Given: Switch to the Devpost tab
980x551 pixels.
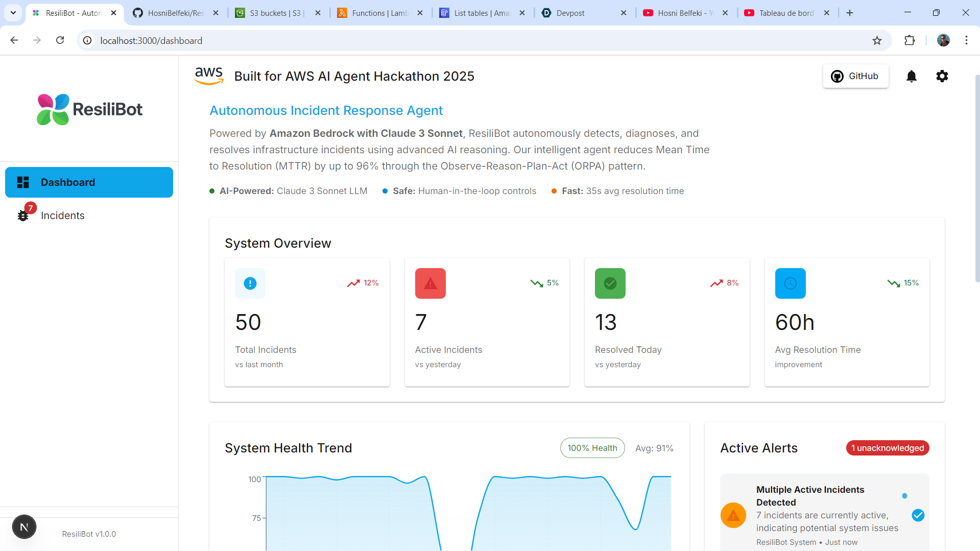Looking at the screenshot, I should tap(584, 13).
